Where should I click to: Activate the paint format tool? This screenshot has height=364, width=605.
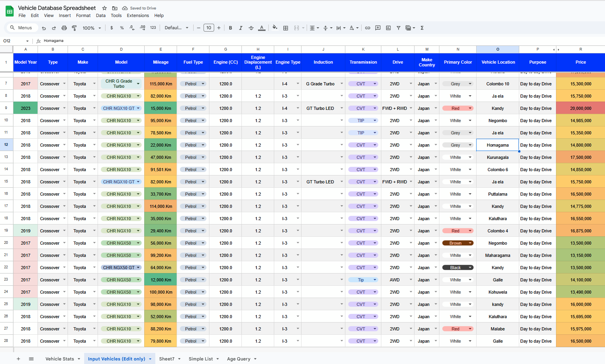pyautogui.click(x=74, y=28)
